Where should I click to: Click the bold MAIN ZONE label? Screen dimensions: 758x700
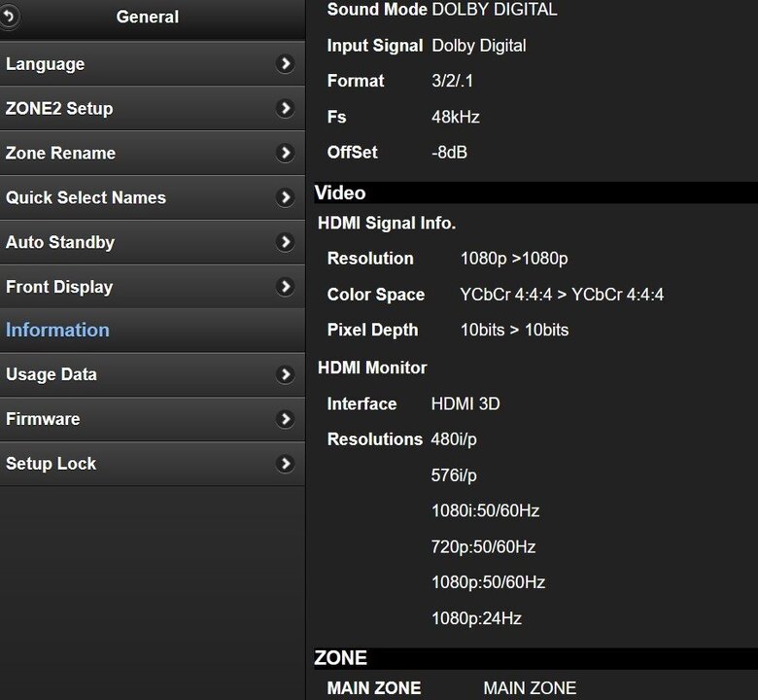click(374, 688)
